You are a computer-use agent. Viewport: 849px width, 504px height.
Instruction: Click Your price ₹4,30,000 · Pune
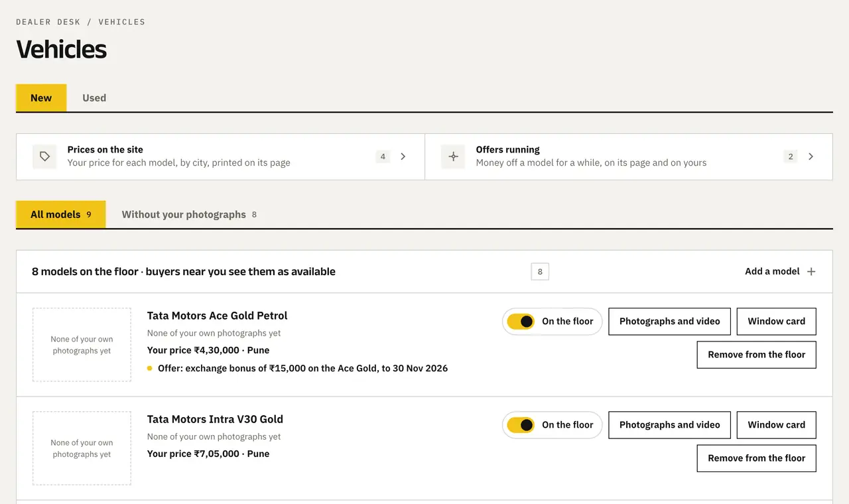(x=208, y=350)
